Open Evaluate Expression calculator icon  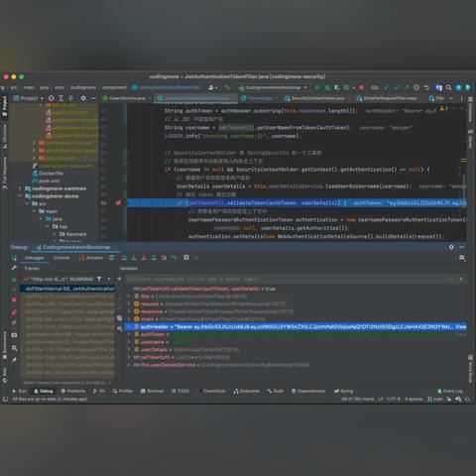click(186, 258)
